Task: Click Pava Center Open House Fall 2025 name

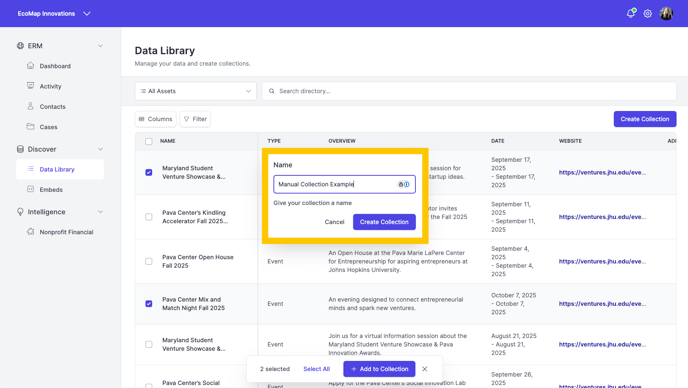Action: coord(198,261)
